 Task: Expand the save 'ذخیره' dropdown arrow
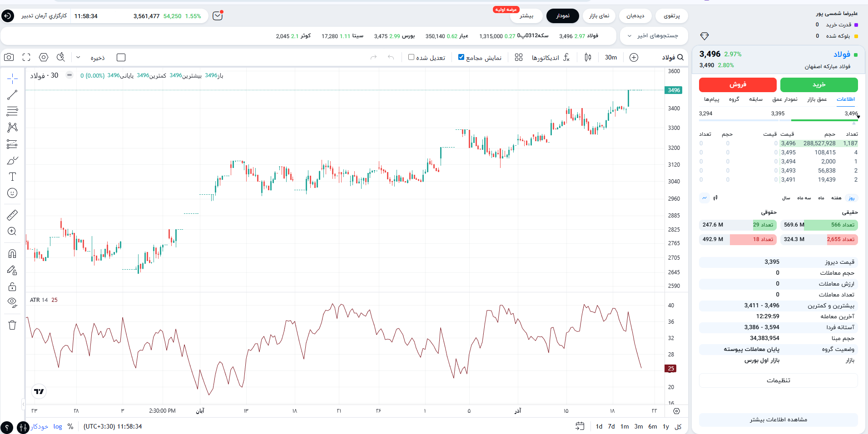point(78,58)
